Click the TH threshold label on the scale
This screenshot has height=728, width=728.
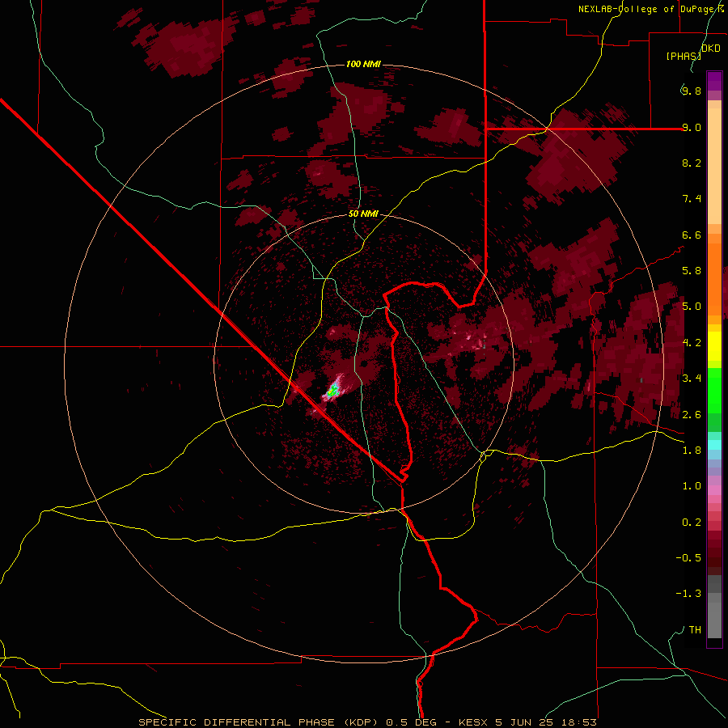pos(695,630)
